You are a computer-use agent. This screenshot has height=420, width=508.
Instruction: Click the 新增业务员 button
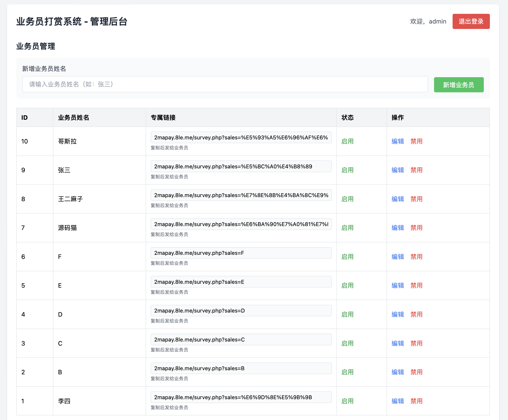click(458, 85)
